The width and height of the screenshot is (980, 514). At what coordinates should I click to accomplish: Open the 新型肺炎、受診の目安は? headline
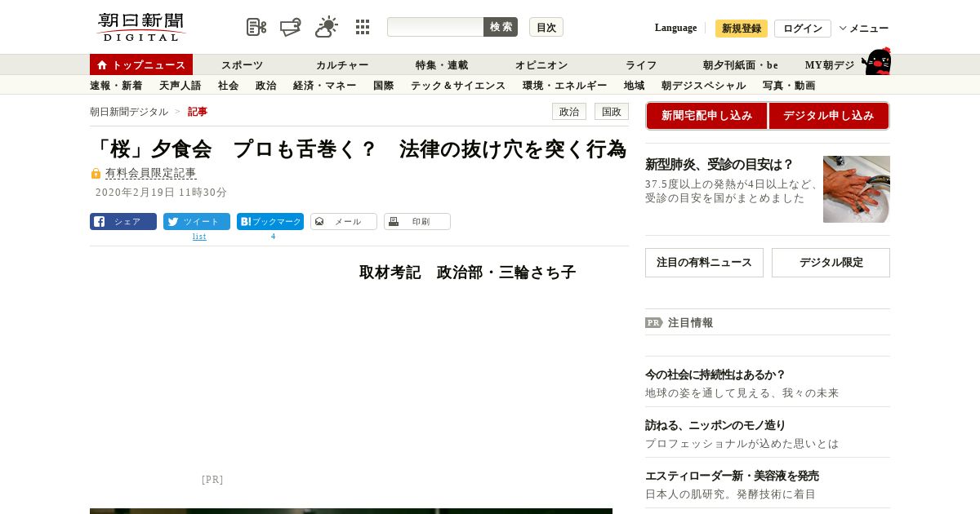coord(719,164)
